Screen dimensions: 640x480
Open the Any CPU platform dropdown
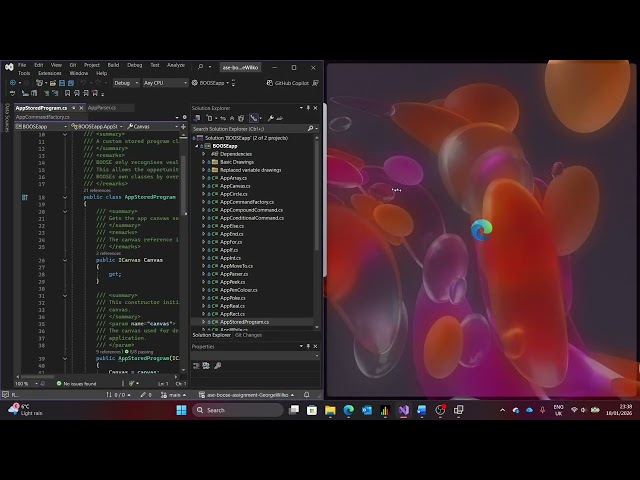click(x=165, y=83)
